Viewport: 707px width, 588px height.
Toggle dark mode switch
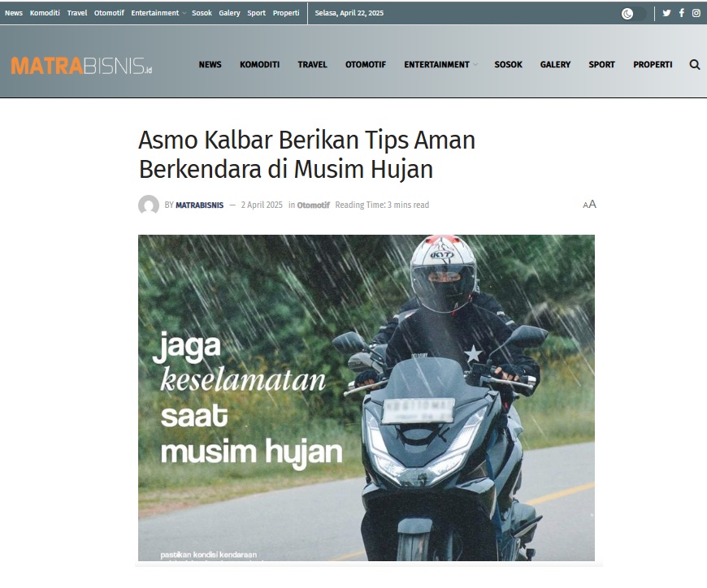point(633,14)
